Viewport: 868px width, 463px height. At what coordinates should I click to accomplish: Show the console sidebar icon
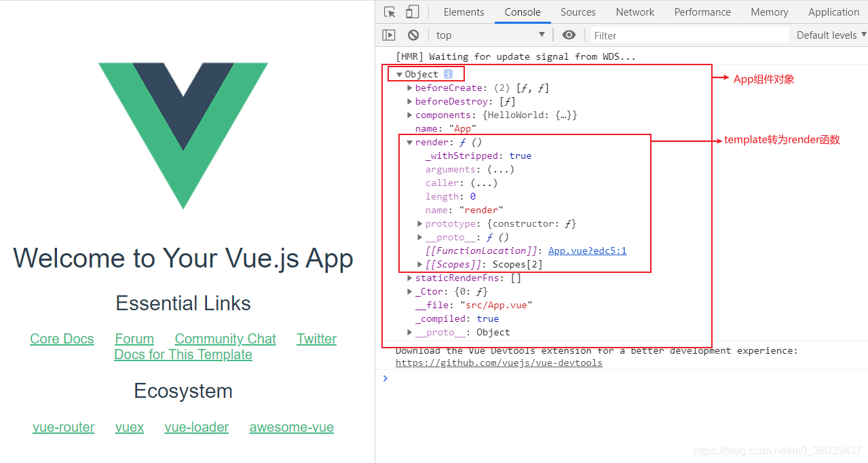pos(389,35)
